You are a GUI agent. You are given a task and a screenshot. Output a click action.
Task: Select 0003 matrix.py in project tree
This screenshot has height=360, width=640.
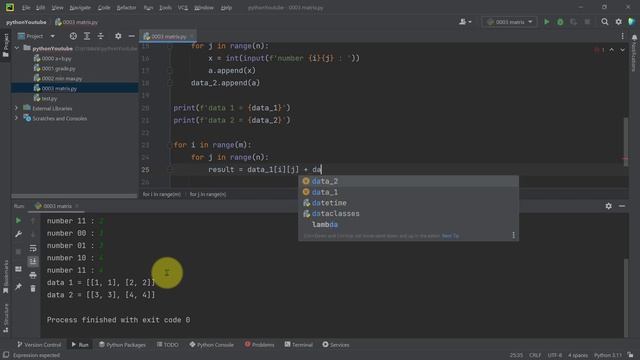(55, 88)
